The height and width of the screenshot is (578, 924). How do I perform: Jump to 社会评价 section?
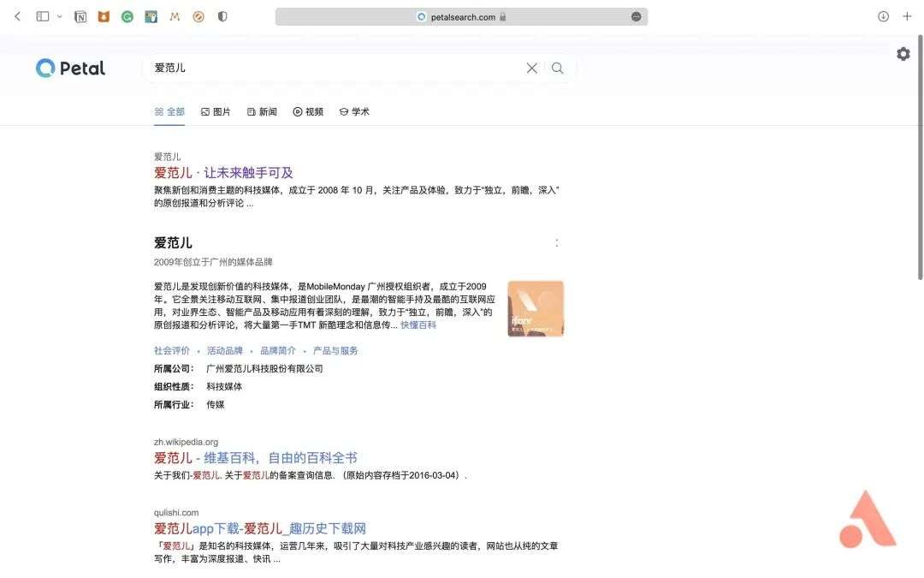click(172, 350)
